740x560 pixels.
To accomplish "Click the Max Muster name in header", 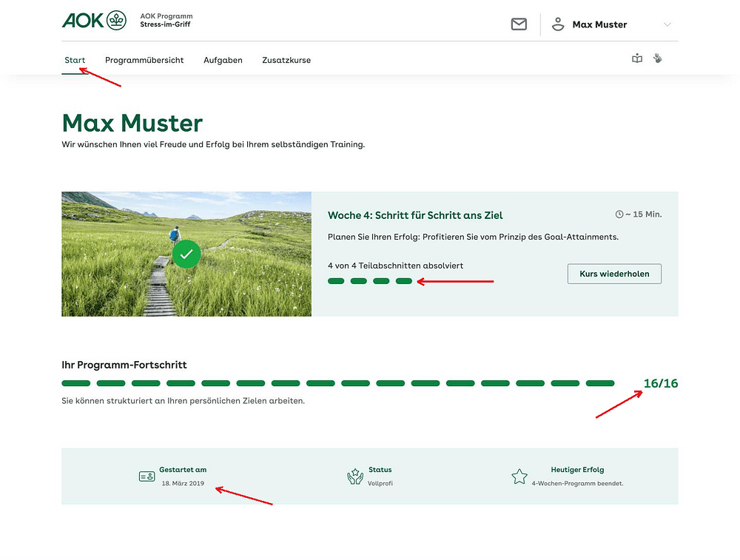I will pos(599,24).
